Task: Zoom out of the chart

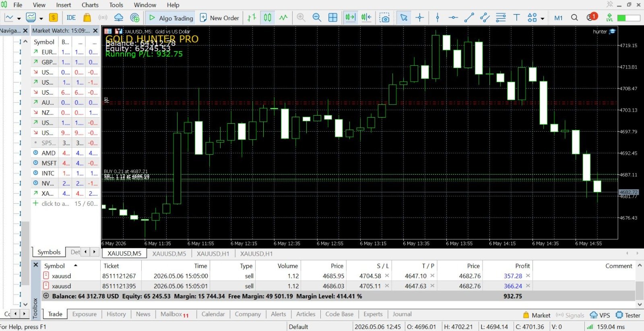Action: point(317,18)
